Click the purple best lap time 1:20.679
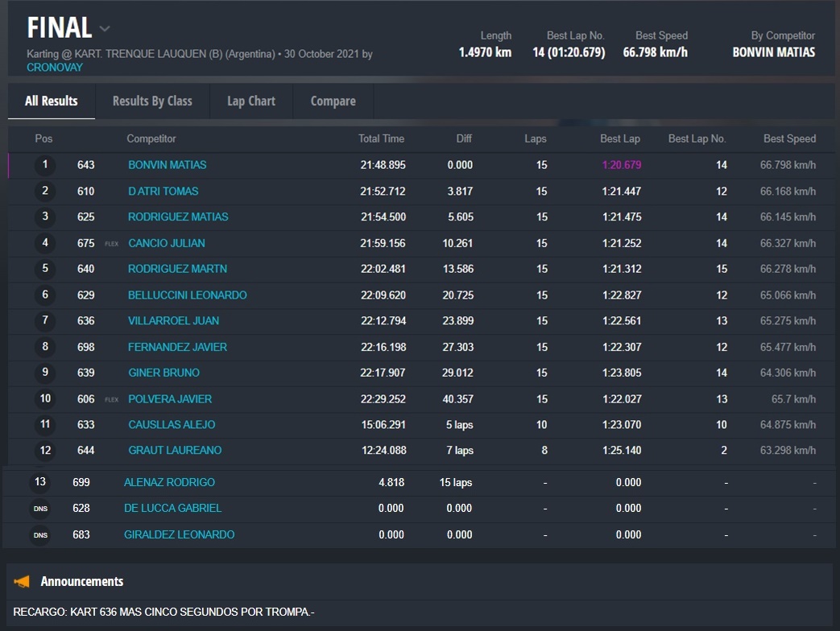The height and width of the screenshot is (631, 840). [621, 165]
